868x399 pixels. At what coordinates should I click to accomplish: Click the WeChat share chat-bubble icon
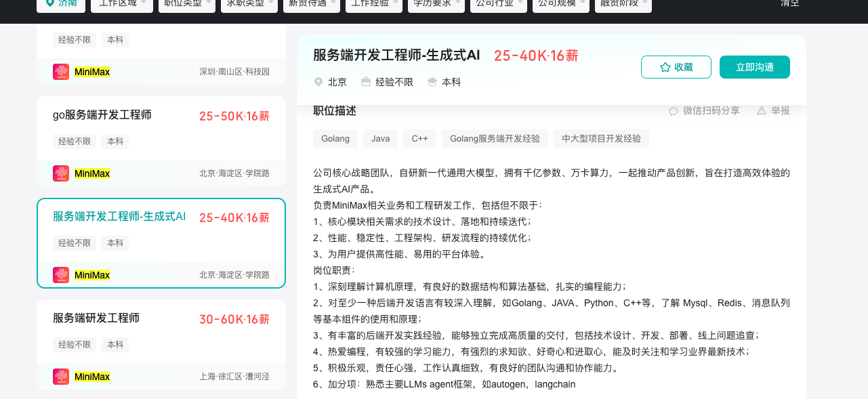(674, 110)
